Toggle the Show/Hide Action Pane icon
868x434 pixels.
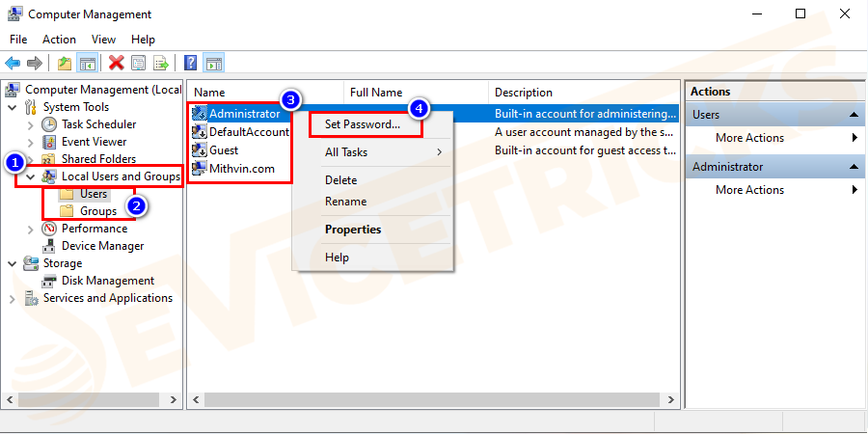tap(214, 63)
